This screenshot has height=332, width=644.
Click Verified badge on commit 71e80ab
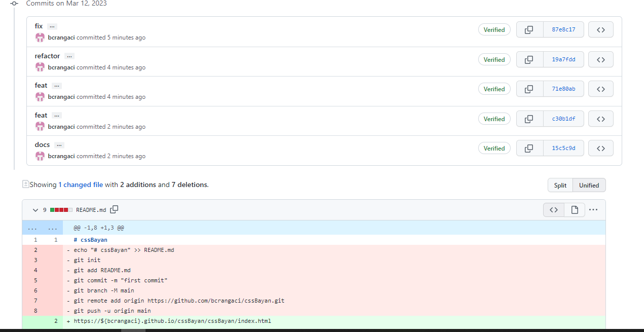tap(494, 89)
